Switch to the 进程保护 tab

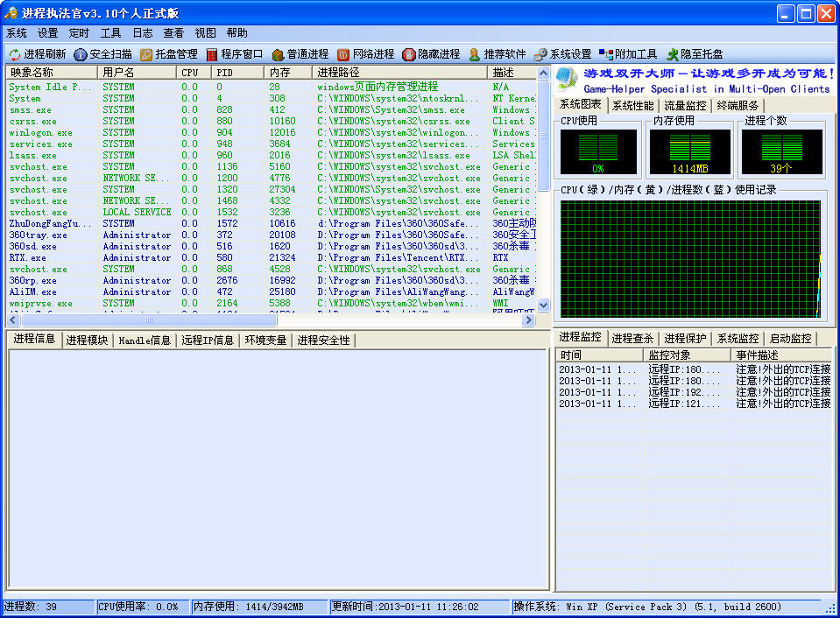(685, 339)
